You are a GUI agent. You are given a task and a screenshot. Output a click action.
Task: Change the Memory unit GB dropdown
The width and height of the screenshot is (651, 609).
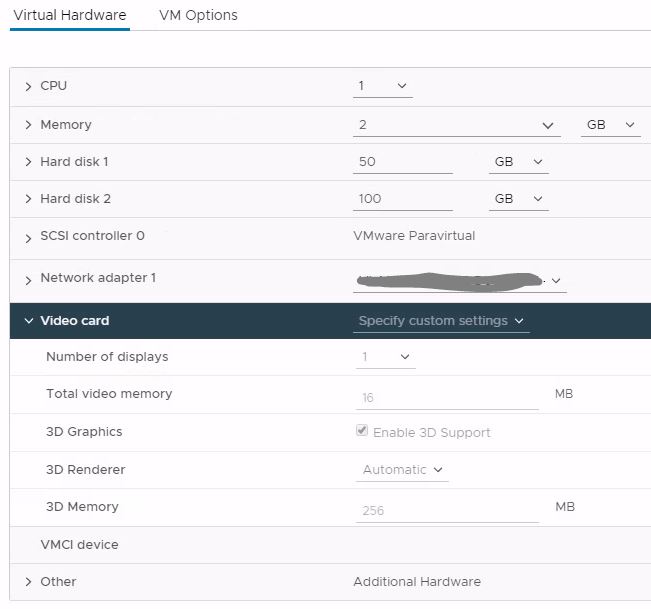click(x=610, y=125)
